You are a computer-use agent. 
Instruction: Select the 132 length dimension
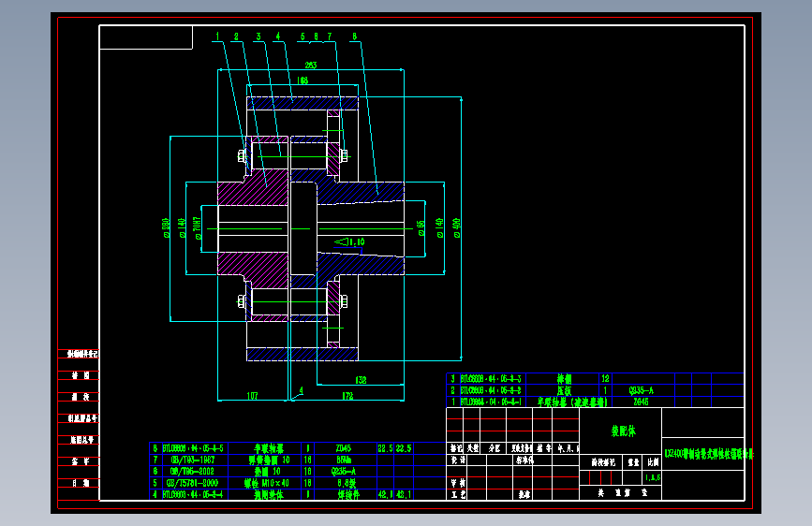(x=361, y=380)
